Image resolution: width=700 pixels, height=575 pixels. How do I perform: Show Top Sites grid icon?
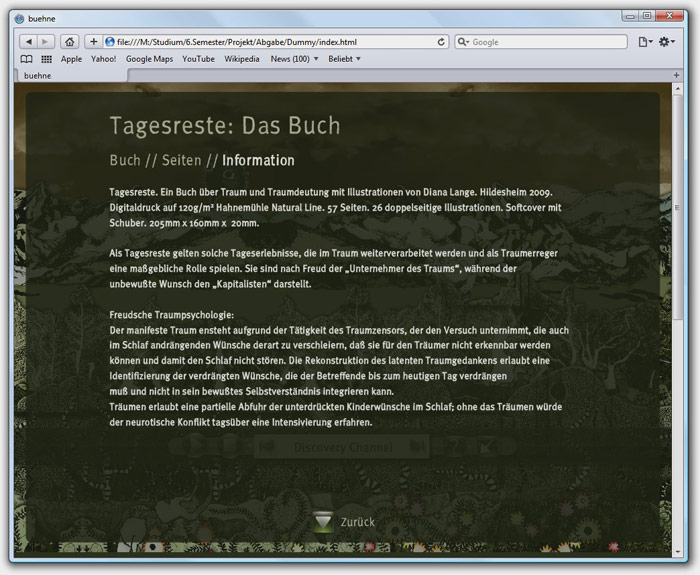tap(46, 59)
